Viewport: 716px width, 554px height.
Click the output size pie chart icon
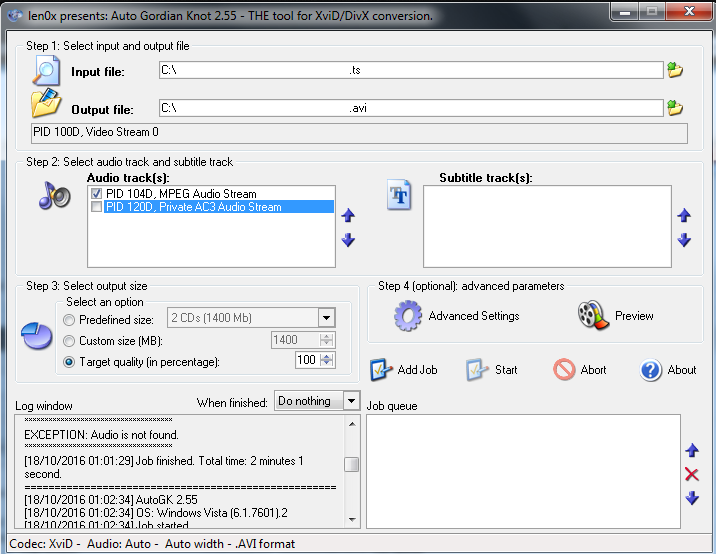[37, 336]
